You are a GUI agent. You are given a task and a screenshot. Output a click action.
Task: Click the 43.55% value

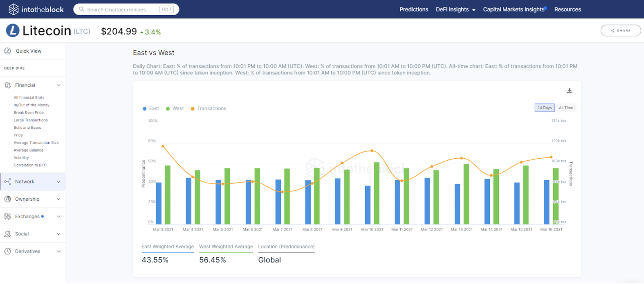[155, 260]
